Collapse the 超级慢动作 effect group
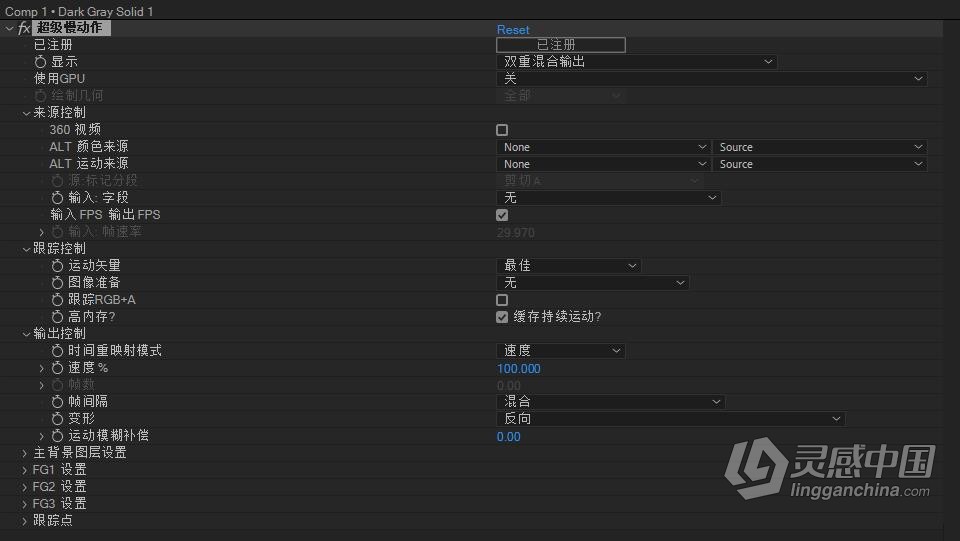Image resolution: width=960 pixels, height=541 pixels. tap(9, 28)
